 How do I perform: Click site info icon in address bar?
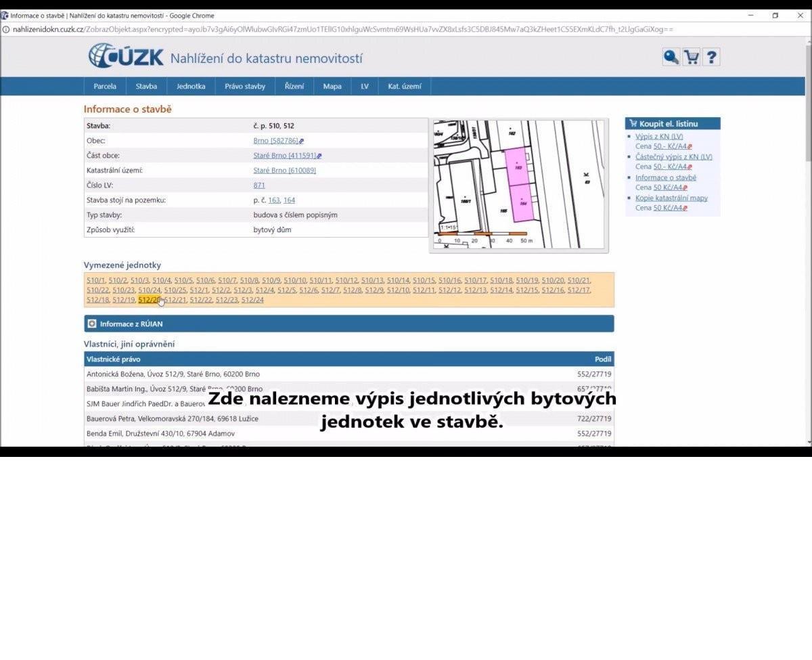pyautogui.click(x=6, y=30)
